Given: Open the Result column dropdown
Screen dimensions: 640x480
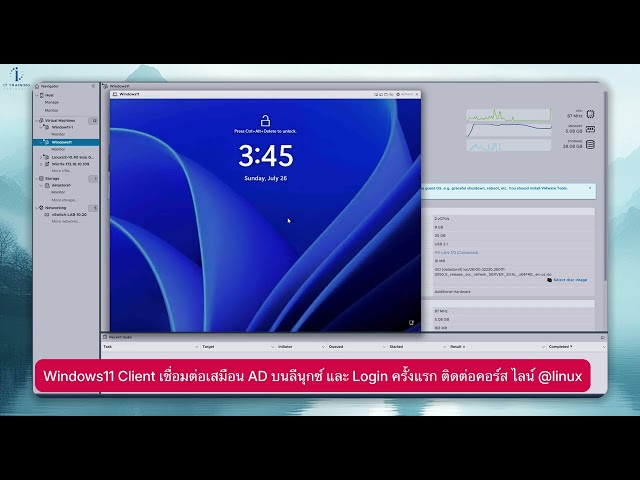Looking at the screenshot, I should pos(543,347).
